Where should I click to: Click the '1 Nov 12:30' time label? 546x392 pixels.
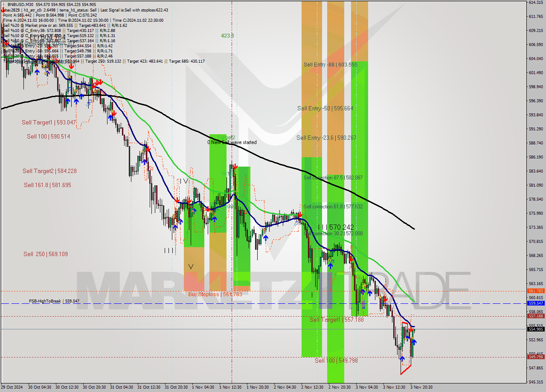point(230,387)
